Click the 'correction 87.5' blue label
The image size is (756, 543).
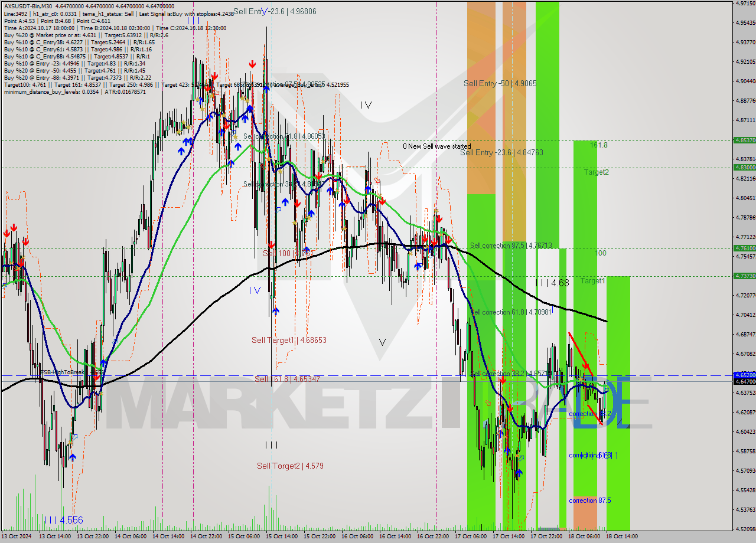[589, 501]
